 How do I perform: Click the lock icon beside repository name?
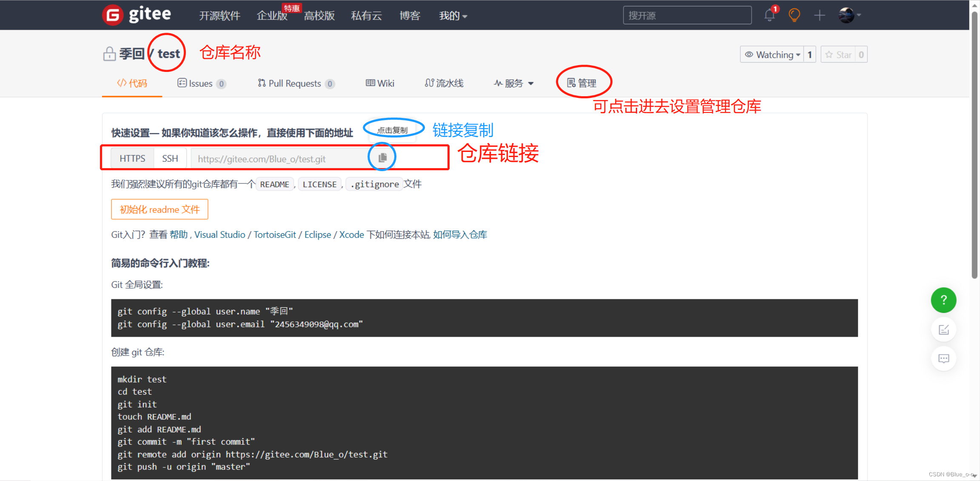pos(109,53)
